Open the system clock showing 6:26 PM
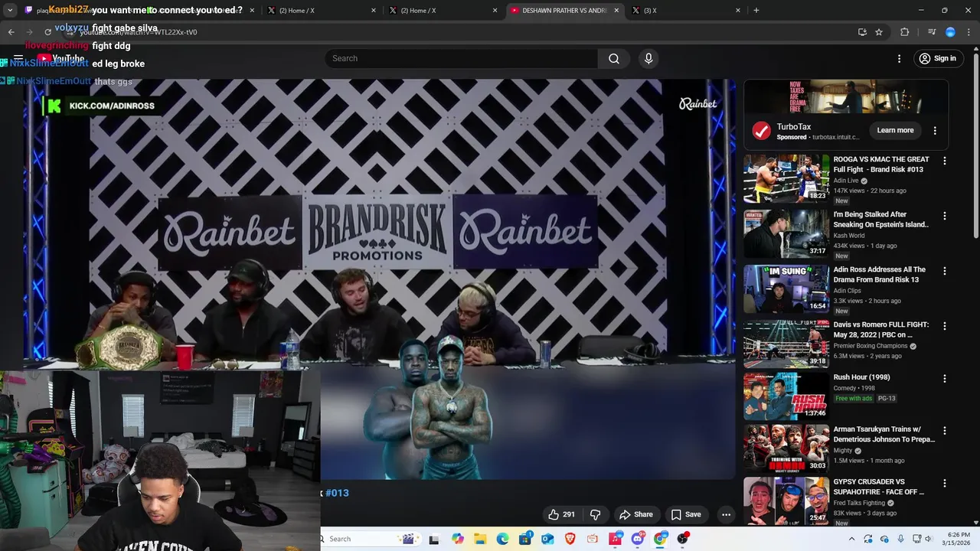 tap(958, 539)
